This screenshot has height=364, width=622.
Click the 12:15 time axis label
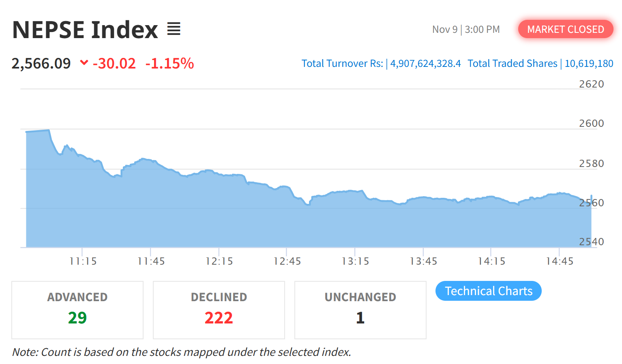point(219,261)
